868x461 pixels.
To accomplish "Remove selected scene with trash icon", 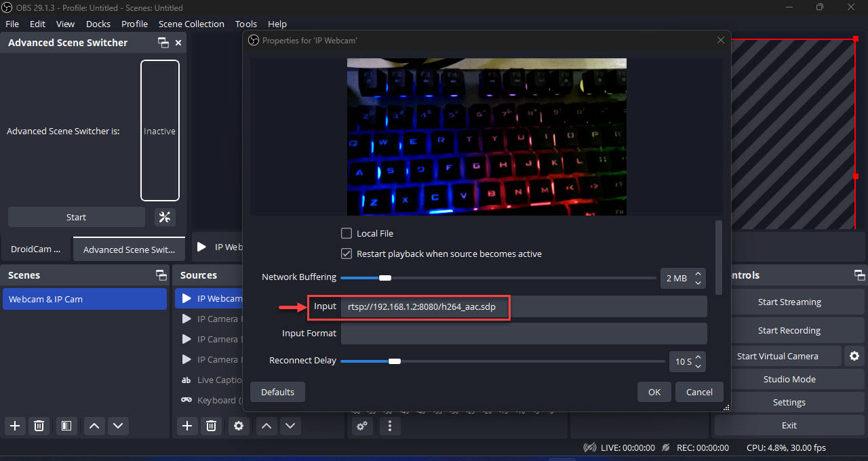I will (x=39, y=426).
